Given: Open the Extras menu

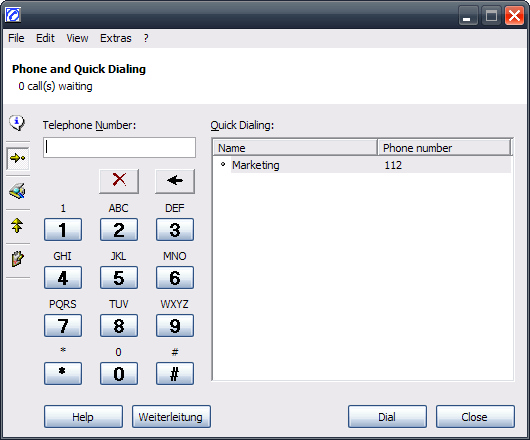Looking at the screenshot, I should pyautogui.click(x=116, y=38).
